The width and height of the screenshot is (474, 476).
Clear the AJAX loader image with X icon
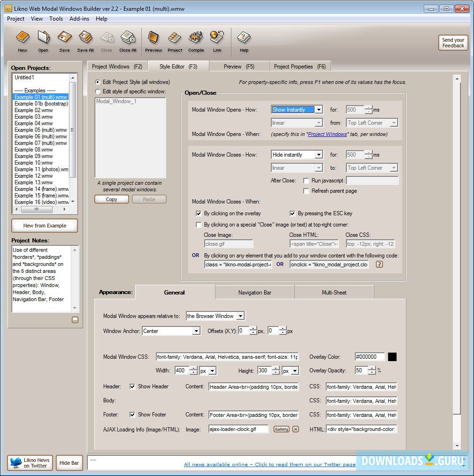pyautogui.click(x=296, y=429)
